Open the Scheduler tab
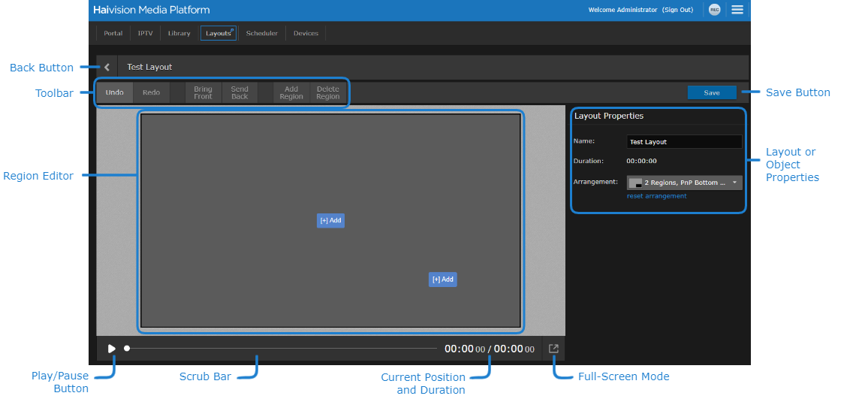 coord(261,33)
